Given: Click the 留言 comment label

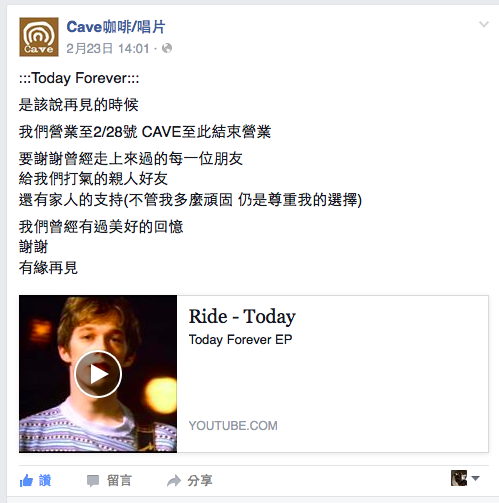Looking at the screenshot, I should click(119, 481).
